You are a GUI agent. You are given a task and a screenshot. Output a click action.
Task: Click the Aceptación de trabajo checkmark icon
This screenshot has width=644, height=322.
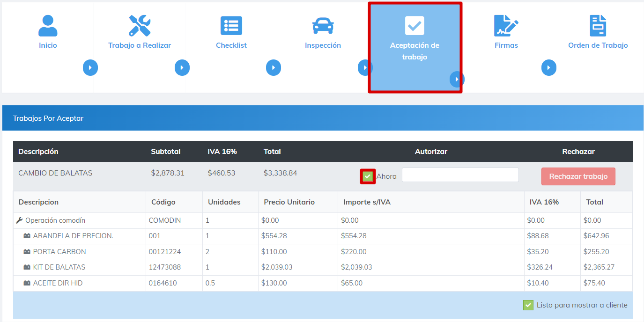pos(415,26)
